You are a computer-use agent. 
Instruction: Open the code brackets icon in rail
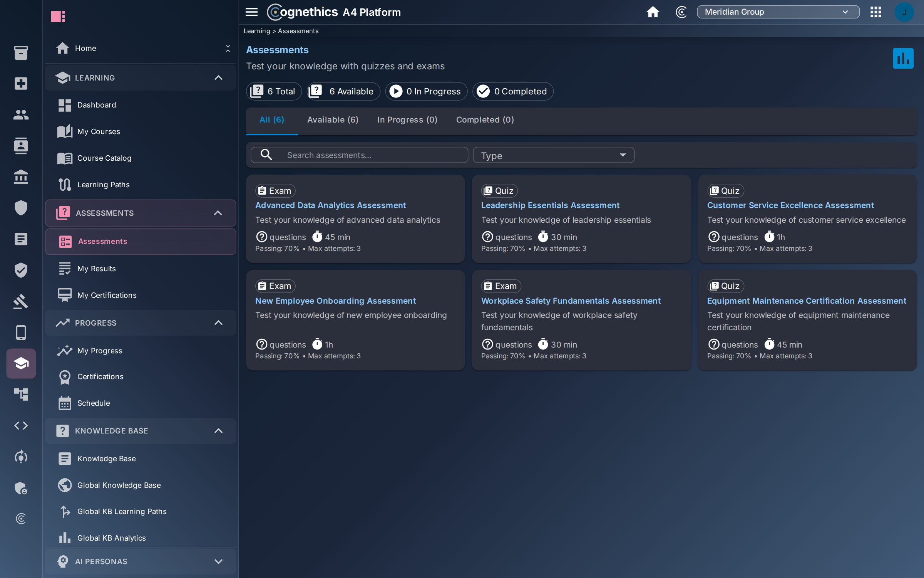21,425
